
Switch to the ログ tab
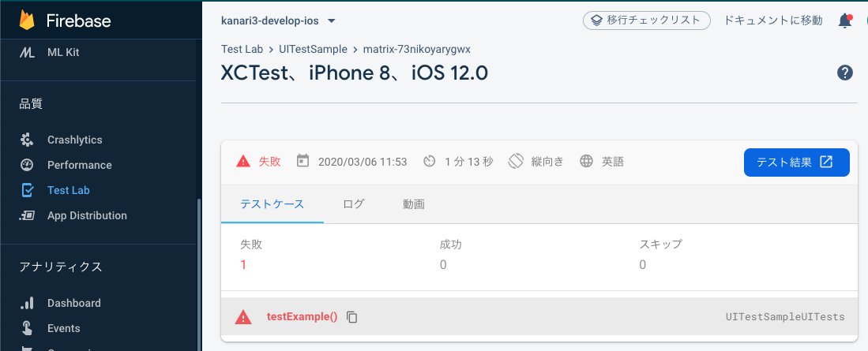coord(354,204)
